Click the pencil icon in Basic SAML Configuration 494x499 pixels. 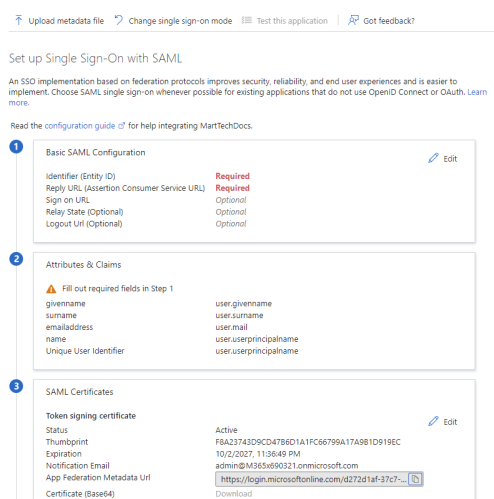(x=433, y=158)
